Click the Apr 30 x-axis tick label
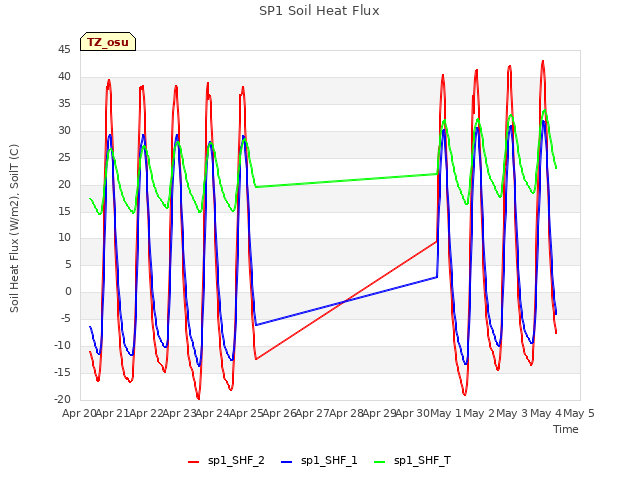 coord(413,413)
